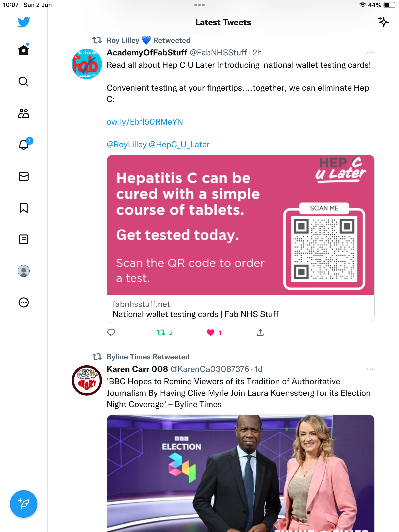This screenshot has height=532, width=399.
Task: Open options menu on AcademyOfFabStuff tweet
Action: pos(370,53)
